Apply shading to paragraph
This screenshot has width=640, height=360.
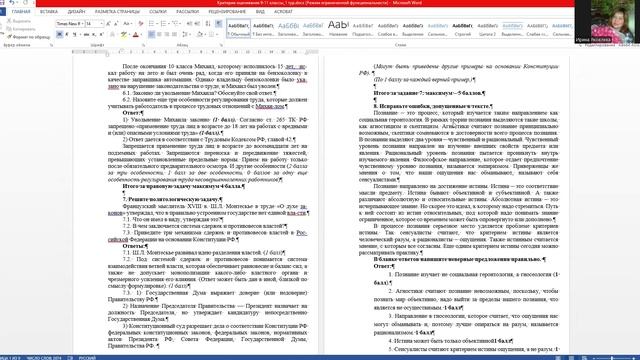point(200,34)
